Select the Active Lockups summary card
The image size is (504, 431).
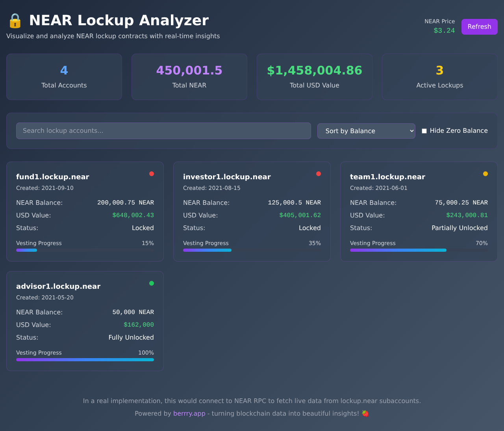439,76
